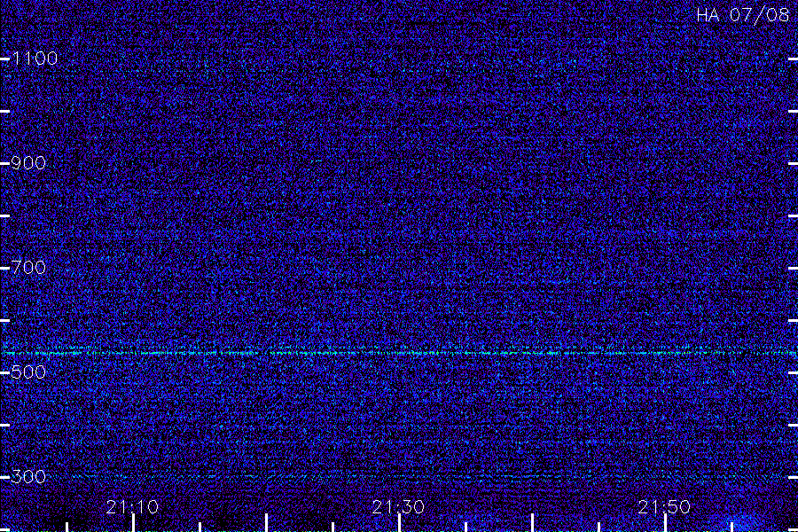
Task: Click the 300 frequency axis label
Action: pos(28,476)
